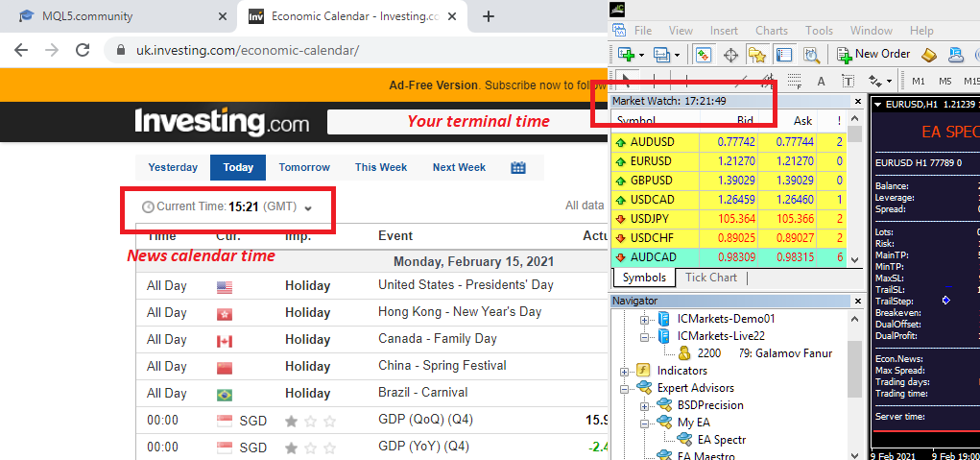Expand the BSDPrecision tree node
The image size is (980, 460).
coord(644,405)
